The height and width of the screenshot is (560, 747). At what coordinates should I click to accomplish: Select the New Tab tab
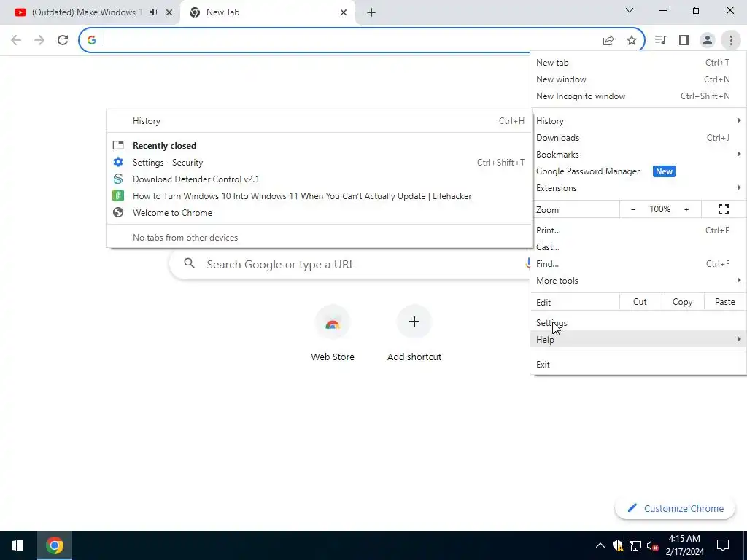coord(267,13)
